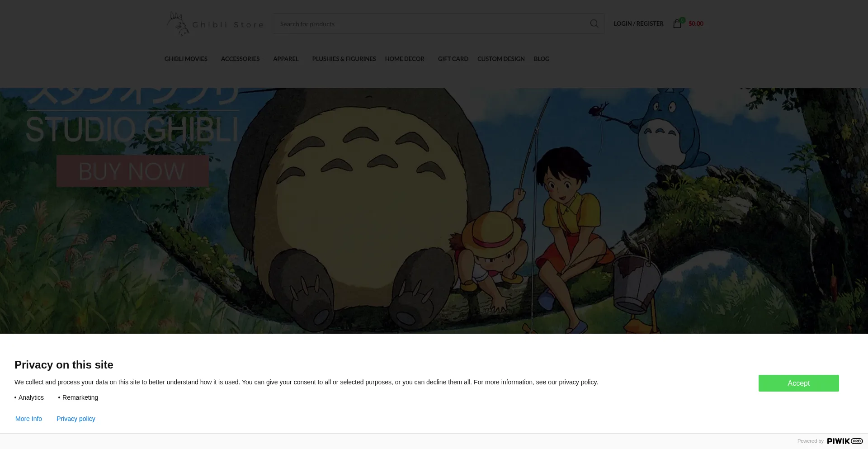
Task: Open the APPAREL dropdown menu
Action: (x=286, y=59)
